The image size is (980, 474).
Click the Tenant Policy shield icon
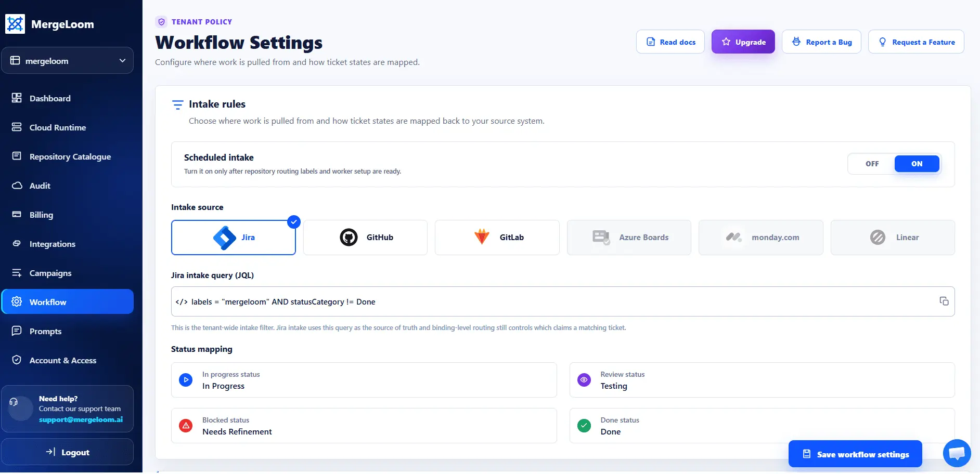pos(161,22)
